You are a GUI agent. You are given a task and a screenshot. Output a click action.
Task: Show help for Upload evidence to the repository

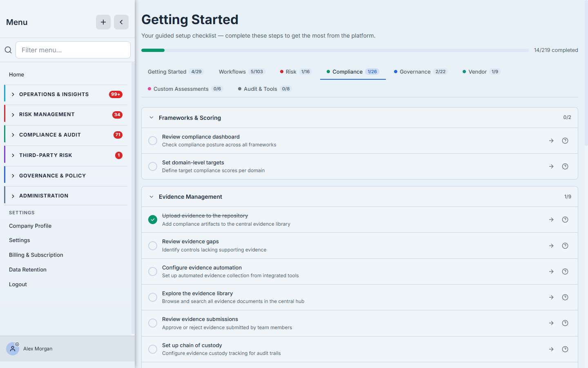click(565, 220)
